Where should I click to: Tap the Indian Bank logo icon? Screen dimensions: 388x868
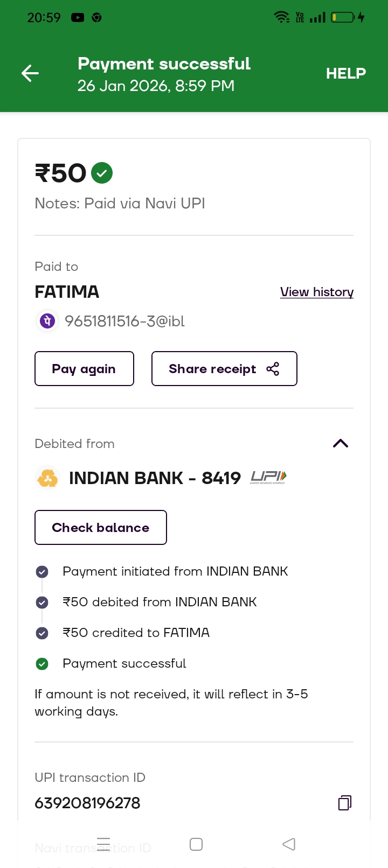click(47, 478)
